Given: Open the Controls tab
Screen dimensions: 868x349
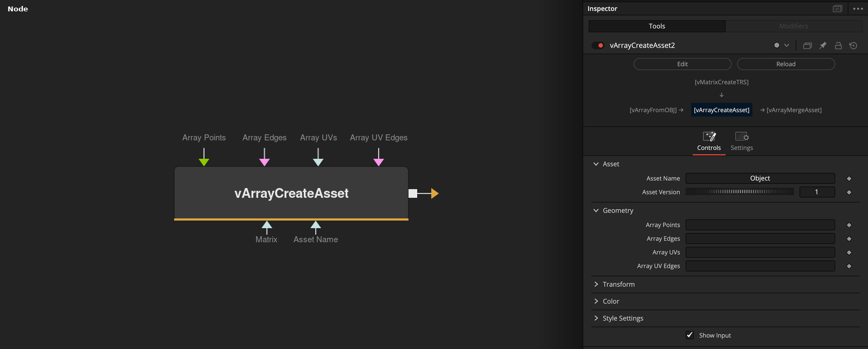Looking at the screenshot, I should [709, 141].
